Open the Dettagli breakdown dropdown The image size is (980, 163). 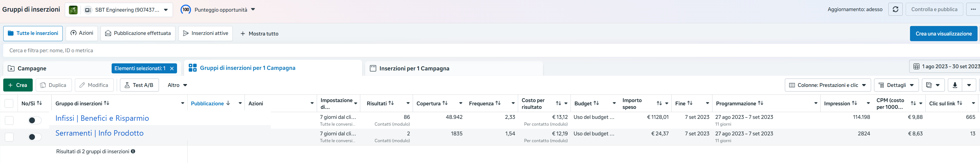[x=896, y=85]
